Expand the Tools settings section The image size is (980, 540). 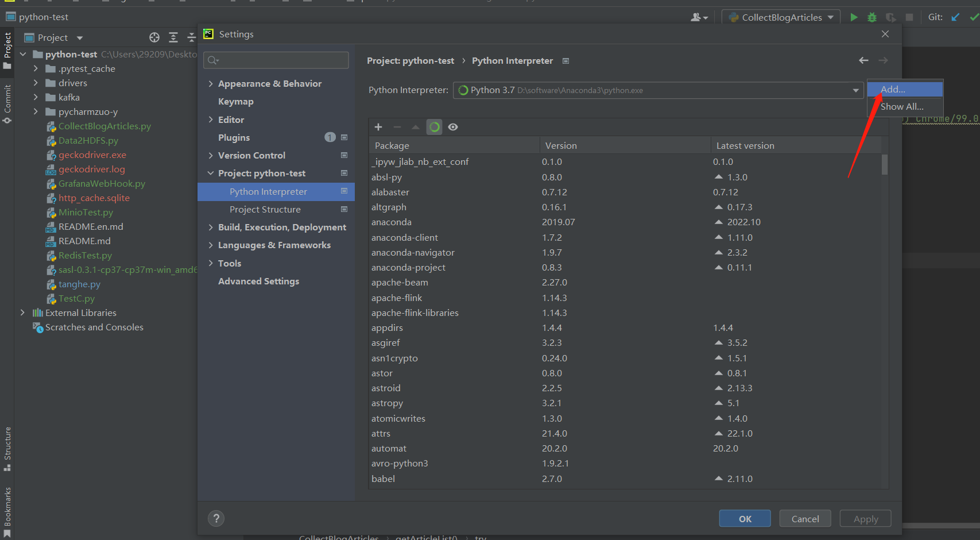click(211, 263)
